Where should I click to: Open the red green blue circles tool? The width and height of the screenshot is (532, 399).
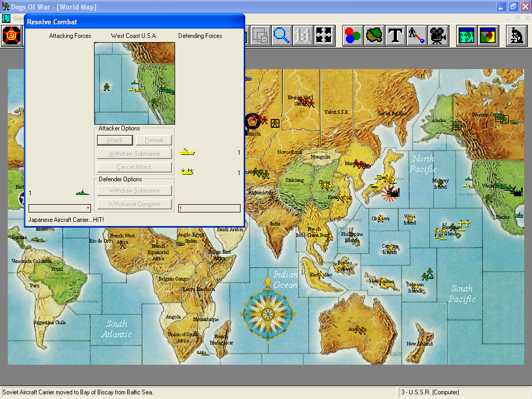(x=353, y=36)
